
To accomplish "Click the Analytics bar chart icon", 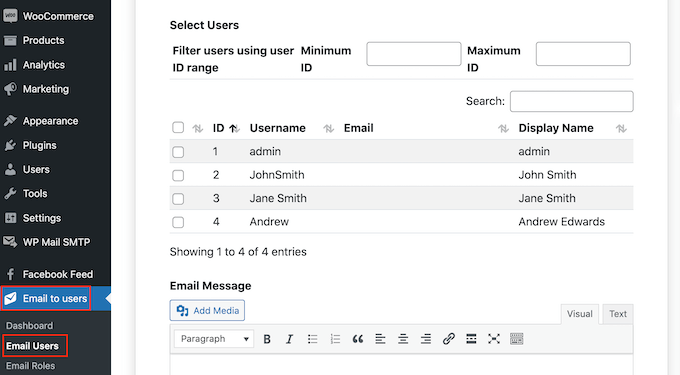I will coord(10,65).
